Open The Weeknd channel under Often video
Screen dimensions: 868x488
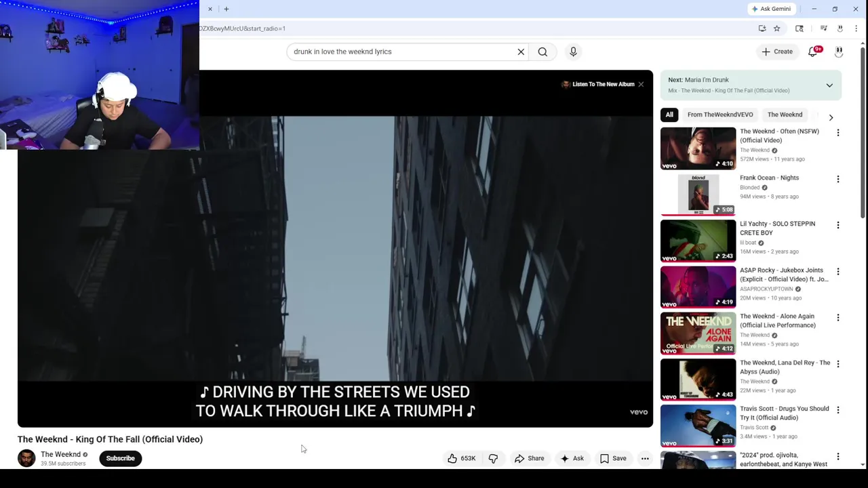[755, 150]
